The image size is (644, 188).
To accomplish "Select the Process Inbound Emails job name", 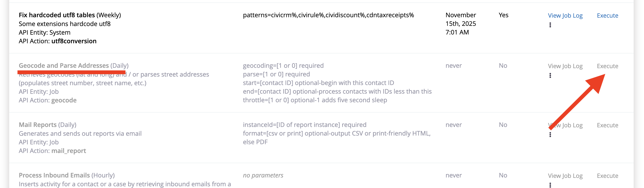I will coord(54,175).
